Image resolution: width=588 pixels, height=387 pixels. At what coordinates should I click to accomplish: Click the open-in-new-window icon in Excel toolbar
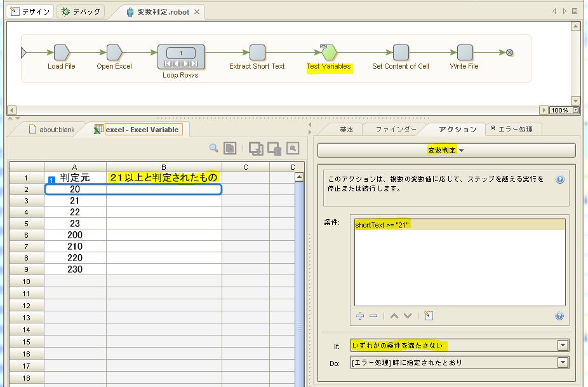point(256,148)
